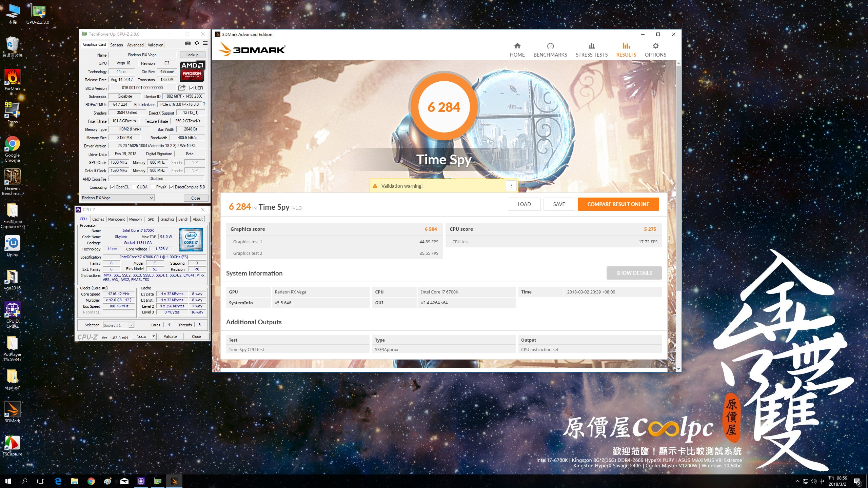Click the LOAD button in 3DMark

click(x=524, y=204)
